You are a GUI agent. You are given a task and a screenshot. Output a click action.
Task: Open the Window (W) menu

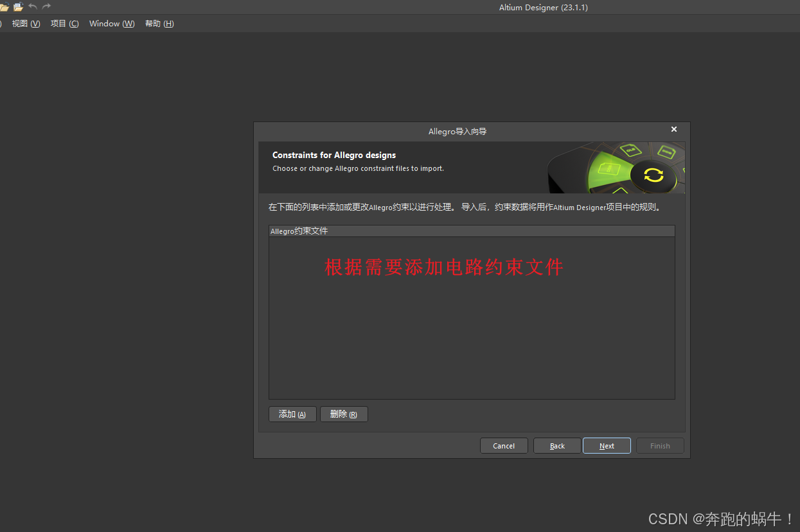tap(112, 24)
